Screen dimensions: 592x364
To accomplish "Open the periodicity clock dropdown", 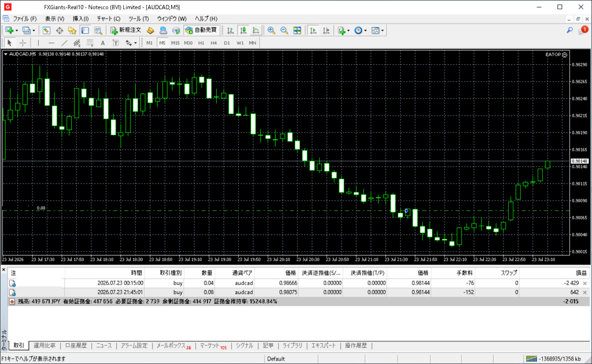I will pos(361,31).
